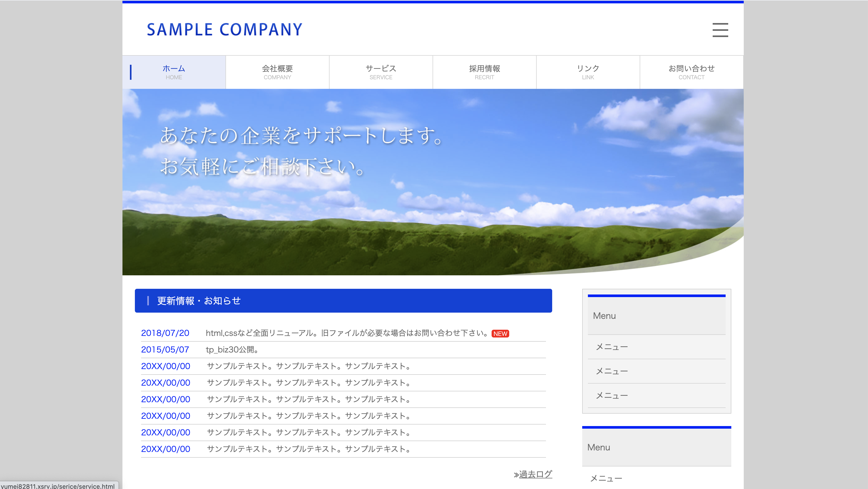Click the third メニュー in upper Menu box
Viewport: 868px width, 489px height.
[611, 395]
